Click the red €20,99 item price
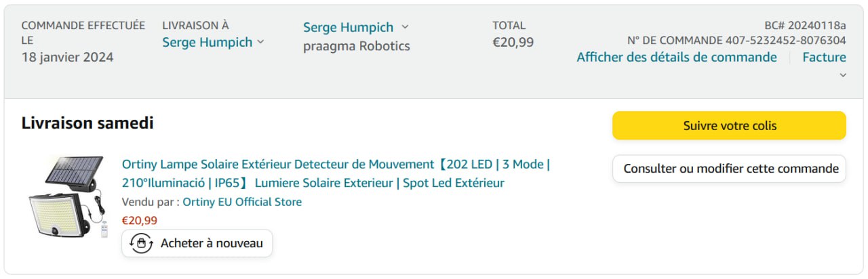 pos(139,220)
